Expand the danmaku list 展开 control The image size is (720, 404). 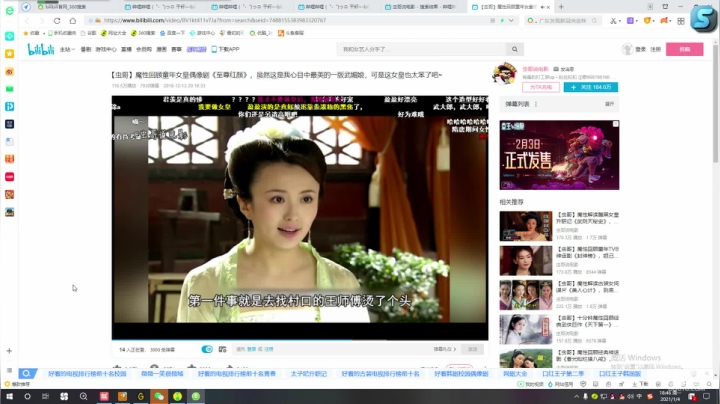pyautogui.click(x=609, y=104)
